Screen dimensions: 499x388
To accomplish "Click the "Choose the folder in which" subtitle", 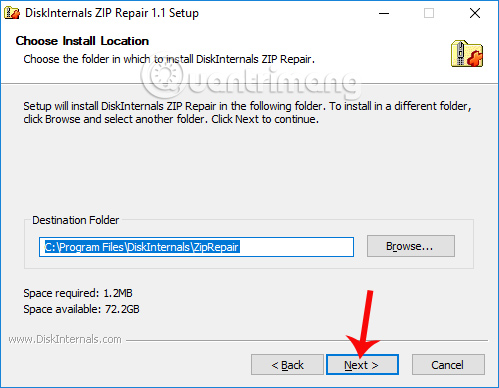I will pyautogui.click(x=87, y=59).
